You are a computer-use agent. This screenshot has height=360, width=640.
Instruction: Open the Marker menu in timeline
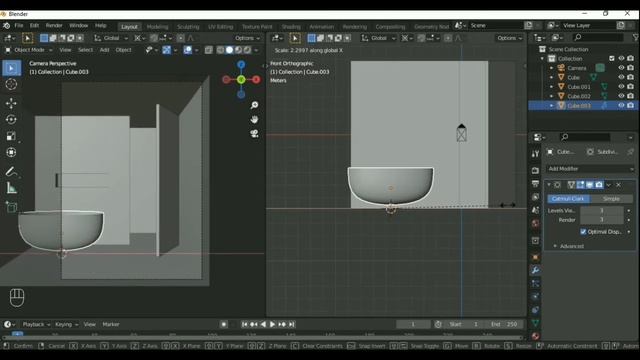tap(111, 324)
